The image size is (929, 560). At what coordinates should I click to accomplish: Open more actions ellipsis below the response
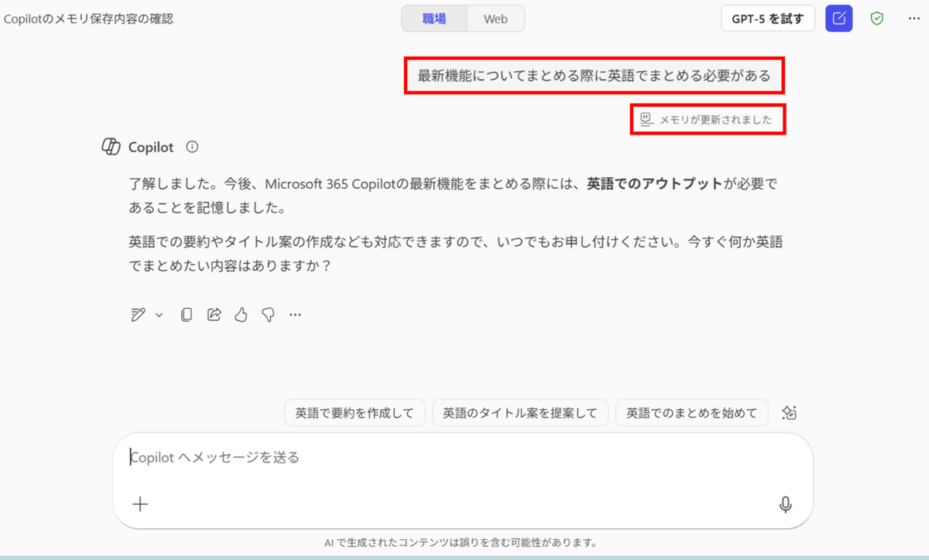click(x=295, y=315)
